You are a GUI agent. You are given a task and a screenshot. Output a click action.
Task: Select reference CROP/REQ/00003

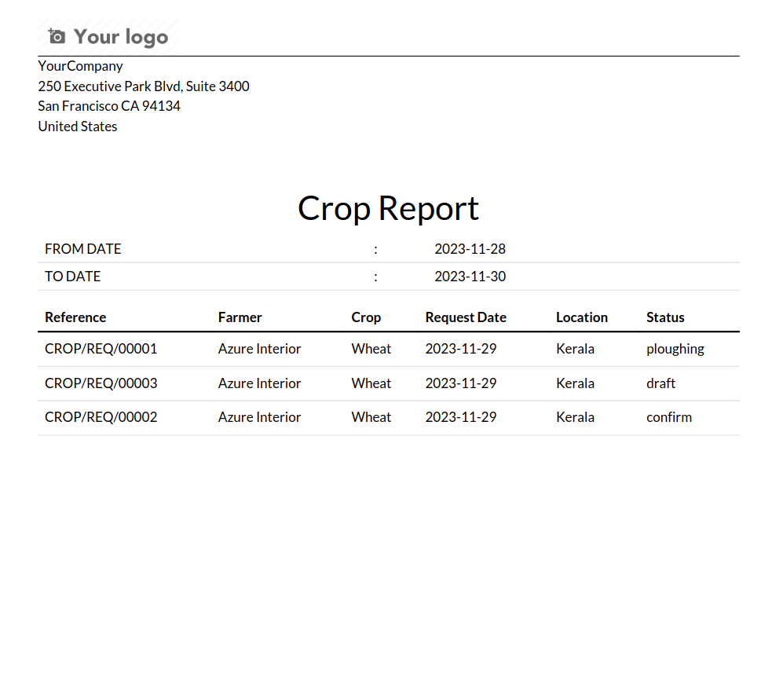[x=101, y=383]
